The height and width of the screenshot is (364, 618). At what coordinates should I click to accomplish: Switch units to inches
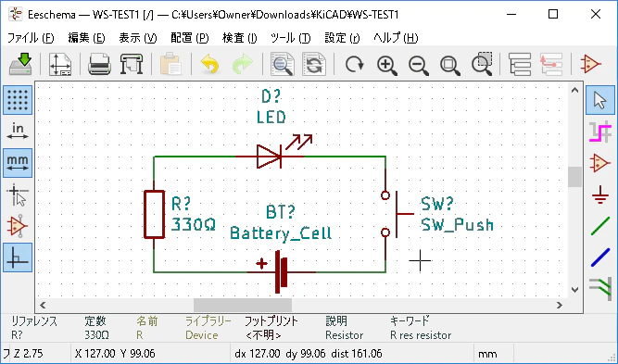point(18,132)
